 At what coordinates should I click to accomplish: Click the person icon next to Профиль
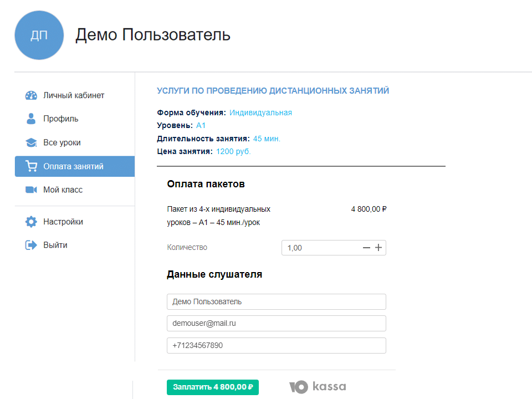(30, 119)
